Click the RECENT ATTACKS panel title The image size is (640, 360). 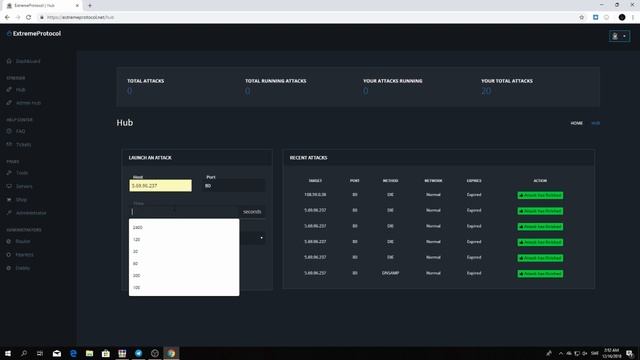(309, 158)
